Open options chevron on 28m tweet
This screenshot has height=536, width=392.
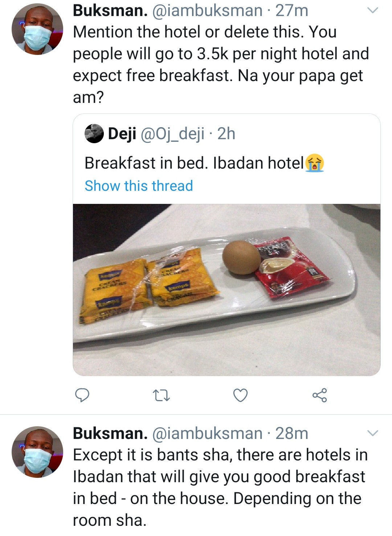(373, 433)
